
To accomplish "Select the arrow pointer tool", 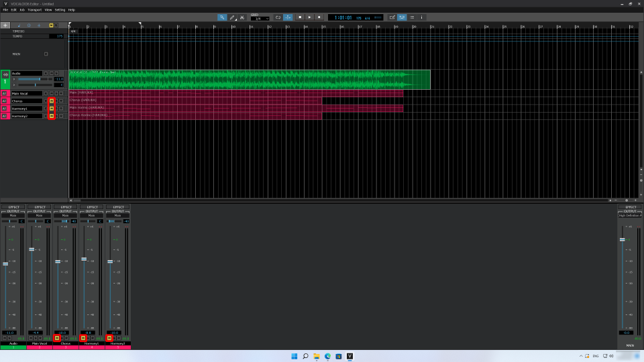I will (x=222, y=17).
